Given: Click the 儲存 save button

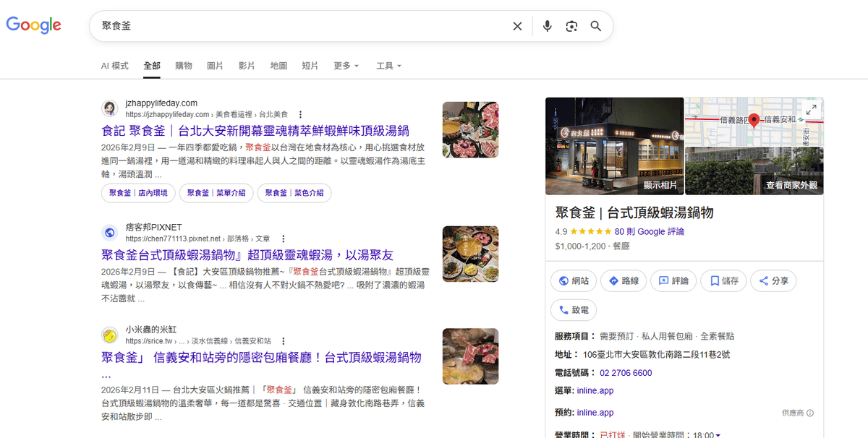Looking at the screenshot, I should [x=724, y=281].
